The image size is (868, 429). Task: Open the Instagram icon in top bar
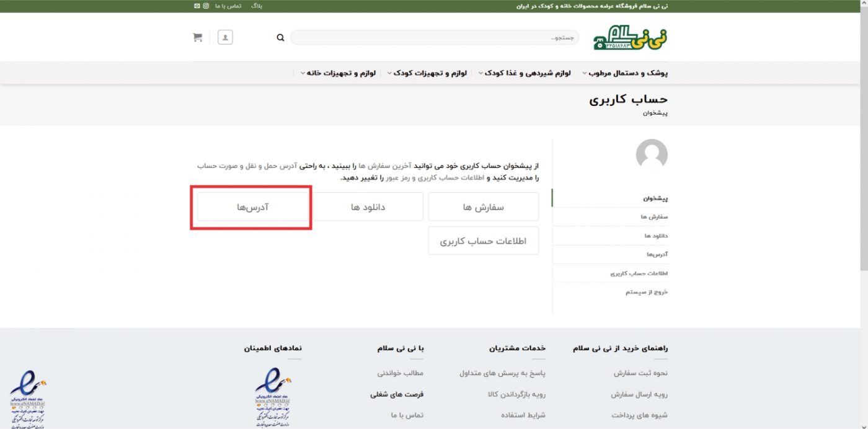tap(206, 6)
